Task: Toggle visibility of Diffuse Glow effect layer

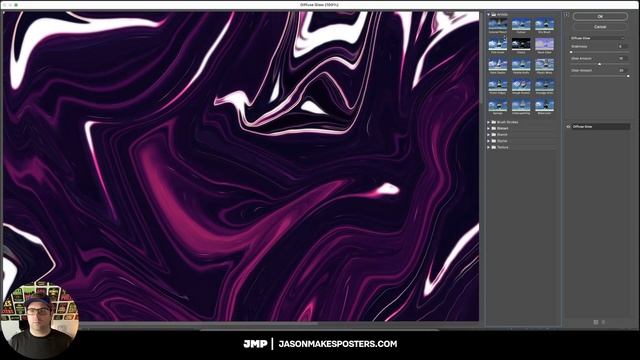Action: (568, 127)
